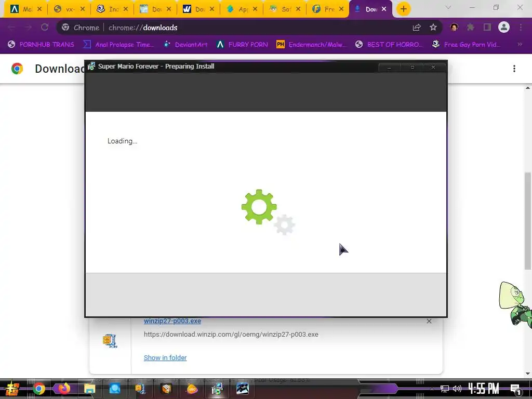Open the Downloads page three-dot menu
The image size is (532, 399).
pyautogui.click(x=514, y=69)
